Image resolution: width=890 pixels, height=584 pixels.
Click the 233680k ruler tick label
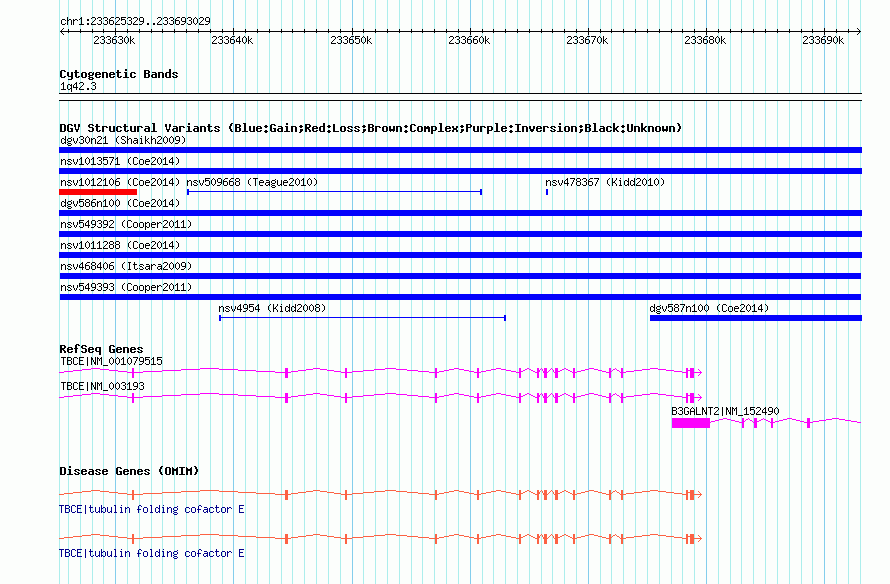706,40
